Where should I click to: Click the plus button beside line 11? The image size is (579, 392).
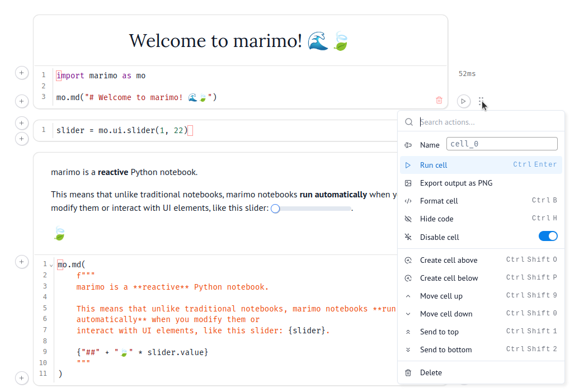pyautogui.click(x=22, y=378)
